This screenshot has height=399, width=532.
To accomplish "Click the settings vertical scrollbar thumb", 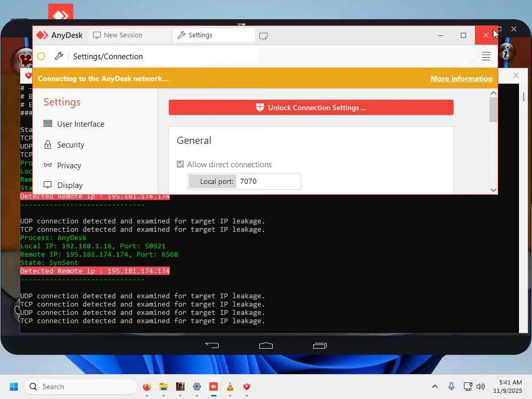I will pos(494,110).
